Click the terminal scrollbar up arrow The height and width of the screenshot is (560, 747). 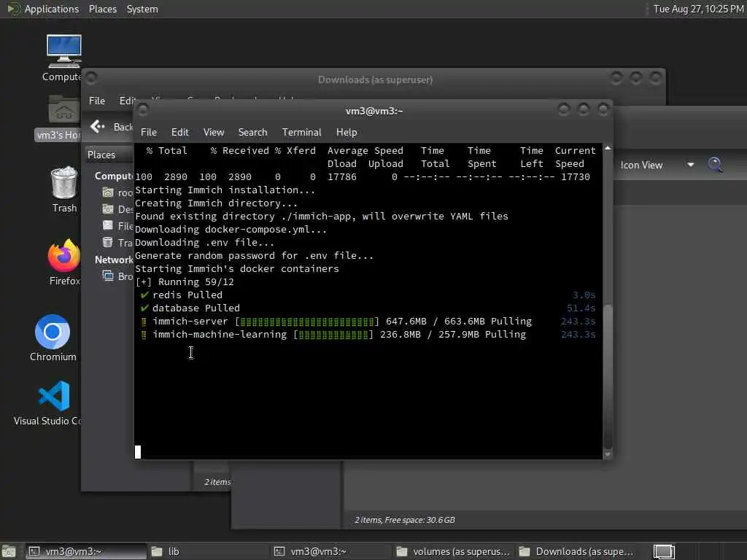608,149
